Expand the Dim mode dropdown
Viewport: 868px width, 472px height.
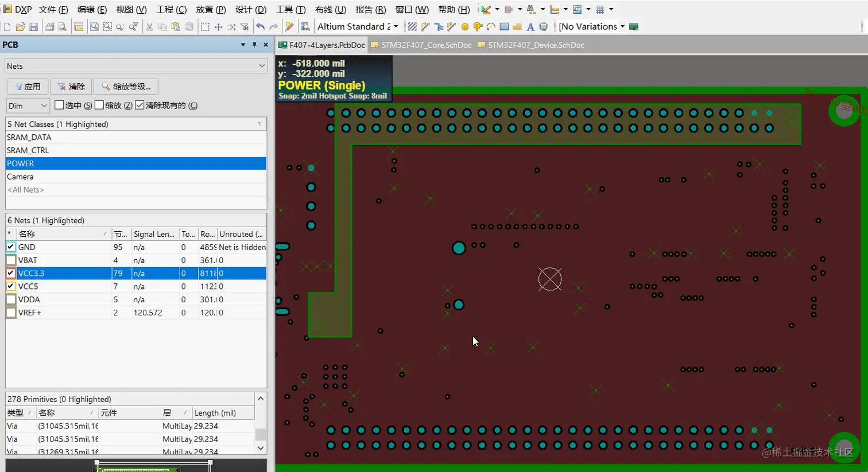44,106
